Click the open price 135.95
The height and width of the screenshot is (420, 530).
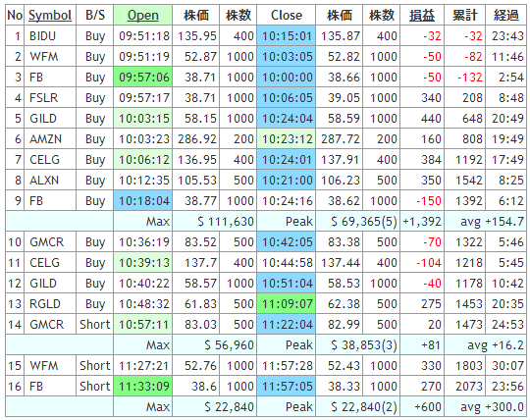tap(197, 35)
